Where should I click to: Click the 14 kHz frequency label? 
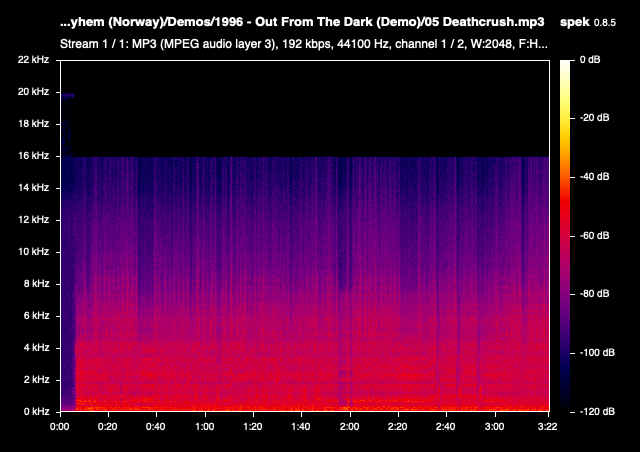(33, 188)
